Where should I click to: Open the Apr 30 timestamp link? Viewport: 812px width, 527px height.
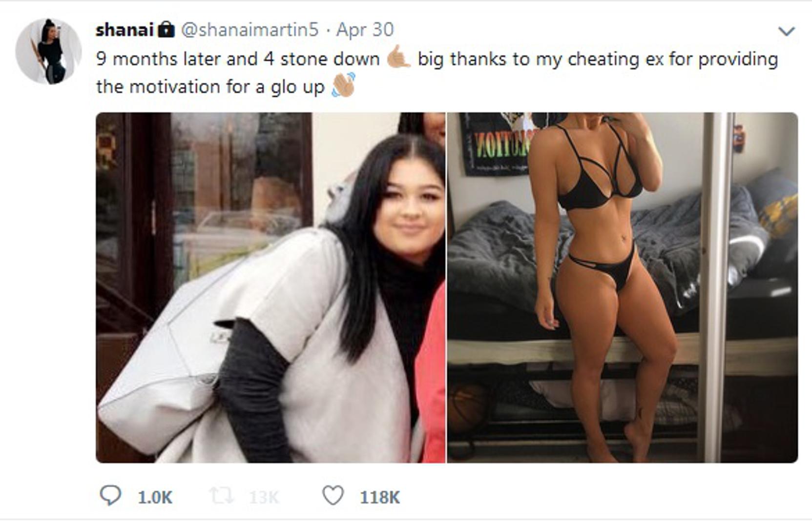coord(365,30)
